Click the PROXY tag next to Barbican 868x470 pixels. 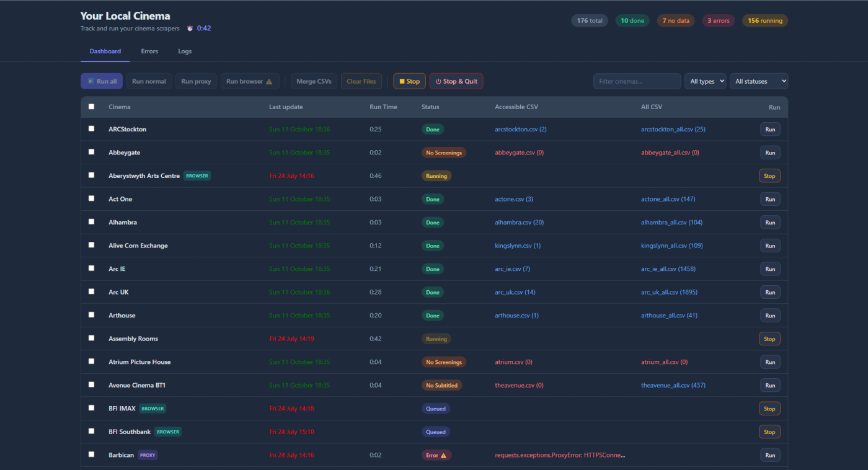[x=148, y=455]
